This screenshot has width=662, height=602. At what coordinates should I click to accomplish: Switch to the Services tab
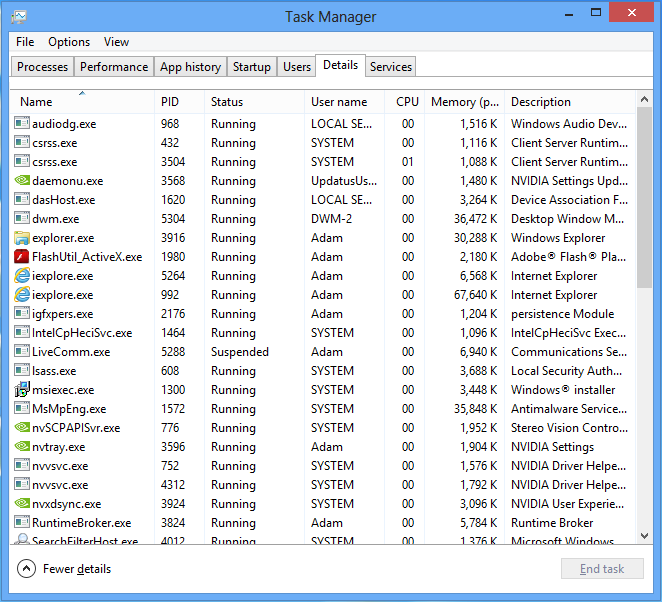tap(391, 67)
